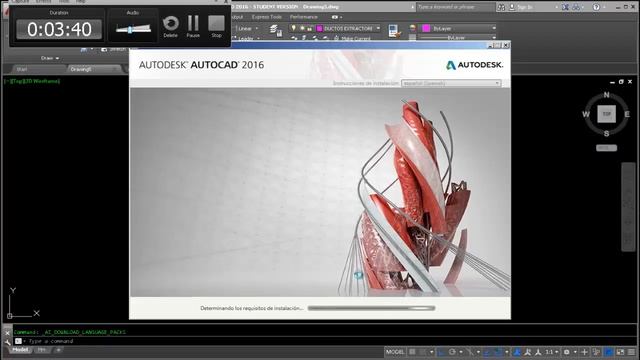Screen dimensions: 640x360
Task: Toggle the layer freeze sun icon
Action: 302,28
